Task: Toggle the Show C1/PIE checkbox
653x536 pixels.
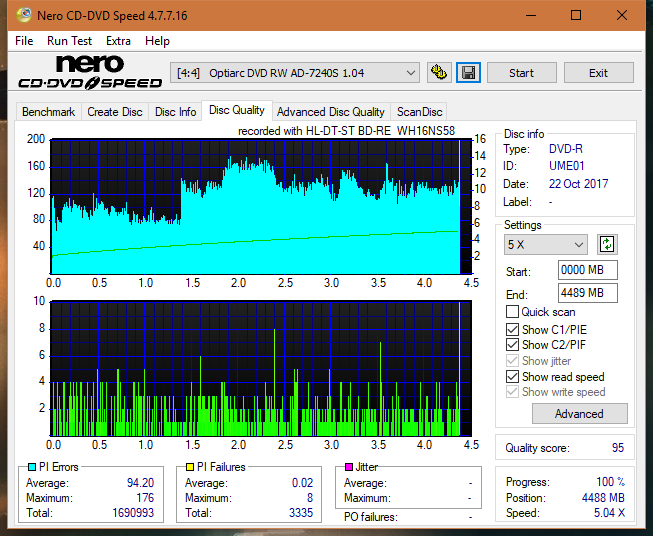Action: (x=512, y=329)
